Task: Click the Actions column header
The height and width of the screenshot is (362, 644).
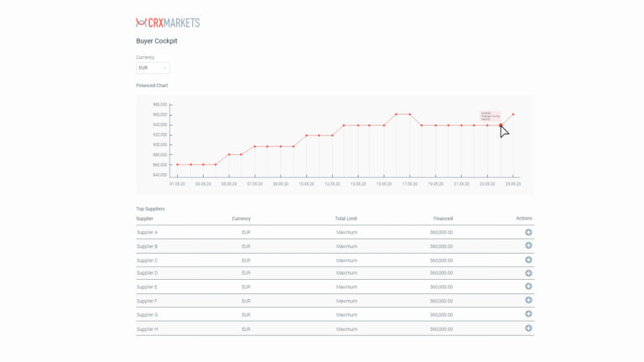Action: [x=523, y=219]
